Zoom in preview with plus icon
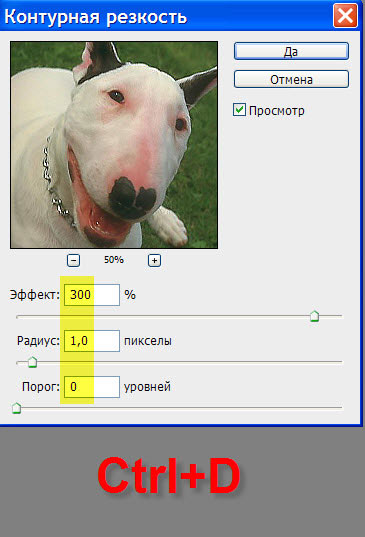 pyautogui.click(x=154, y=260)
